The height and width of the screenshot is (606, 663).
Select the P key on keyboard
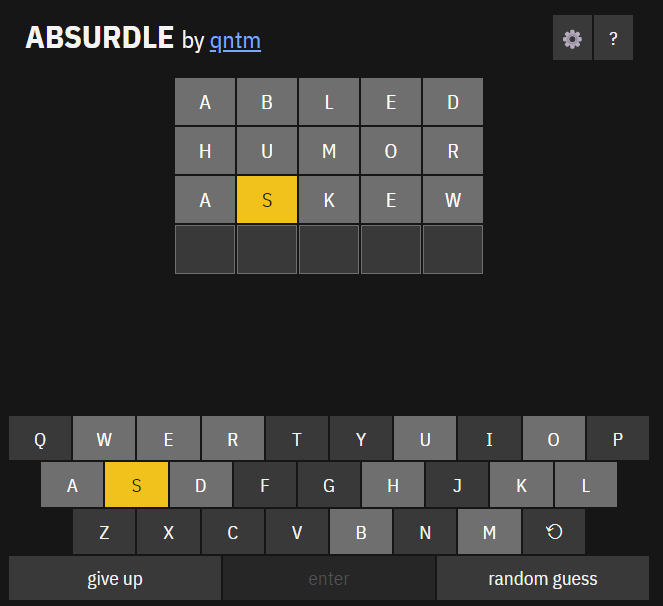617,439
